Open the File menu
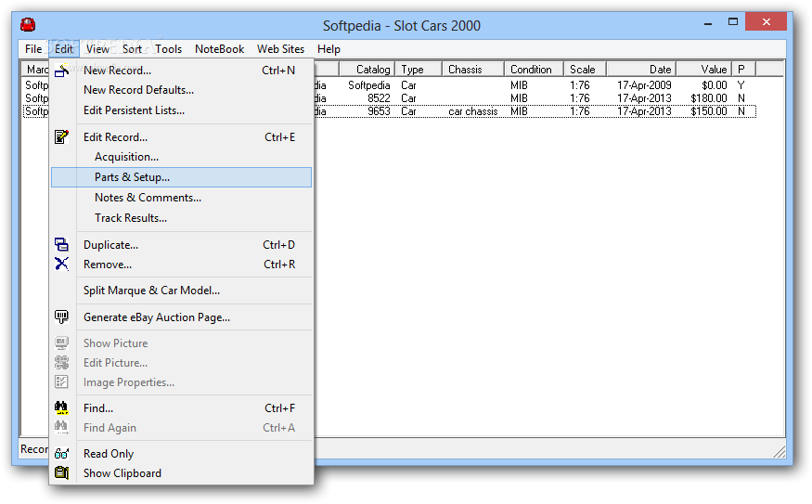 [33, 49]
